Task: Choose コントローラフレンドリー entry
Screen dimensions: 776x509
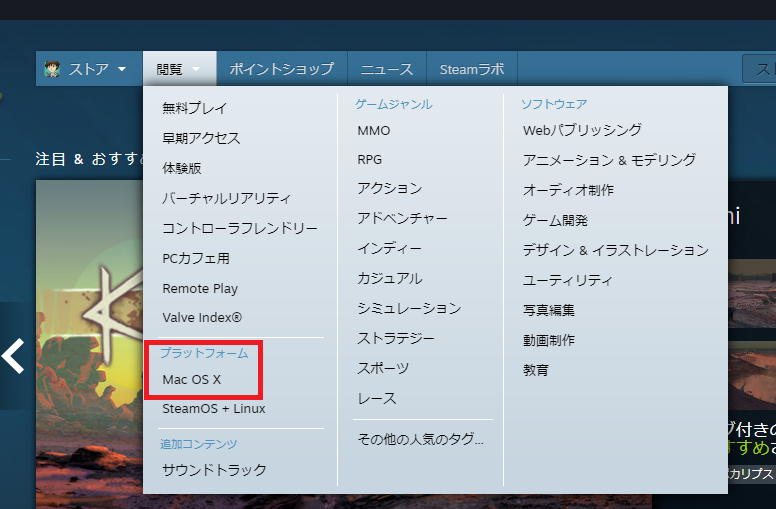Action: point(240,228)
